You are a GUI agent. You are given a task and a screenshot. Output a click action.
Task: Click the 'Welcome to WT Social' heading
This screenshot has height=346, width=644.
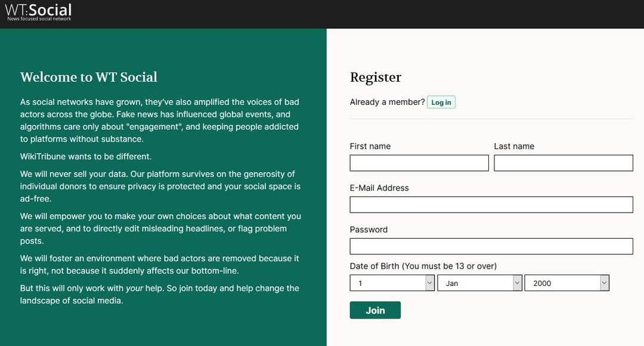pyautogui.click(x=88, y=77)
